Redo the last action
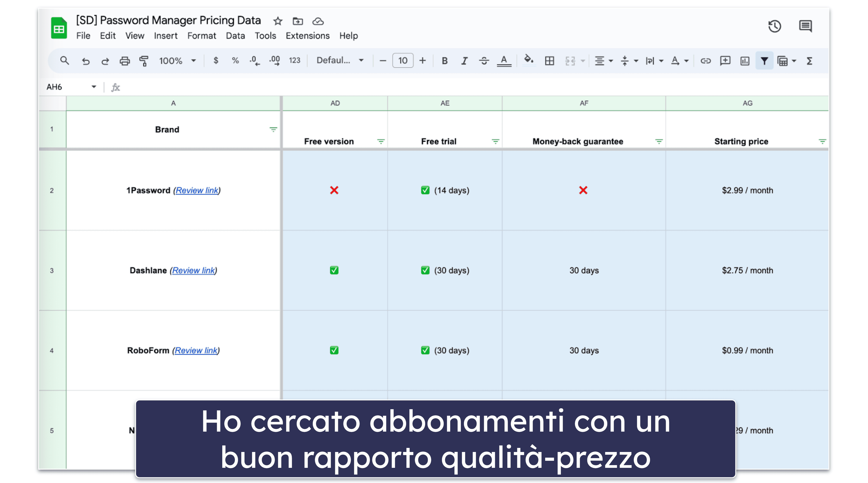The image size is (868, 483). (x=105, y=61)
